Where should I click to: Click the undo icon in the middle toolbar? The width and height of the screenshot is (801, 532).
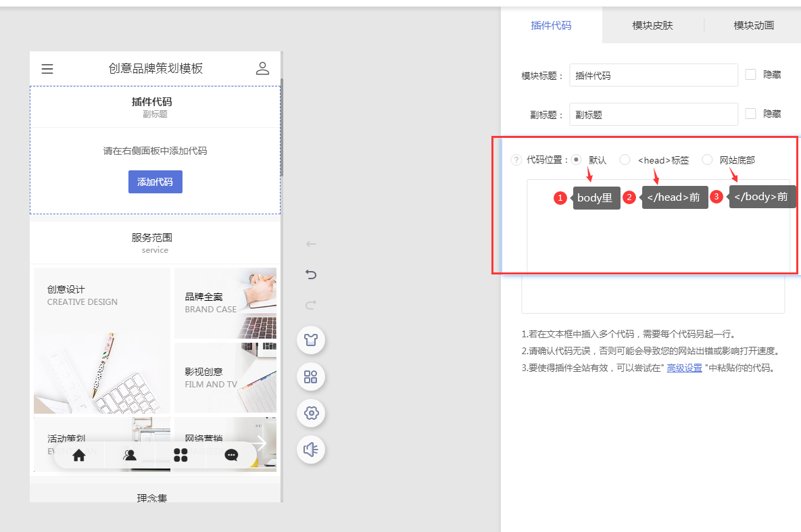pyautogui.click(x=311, y=274)
